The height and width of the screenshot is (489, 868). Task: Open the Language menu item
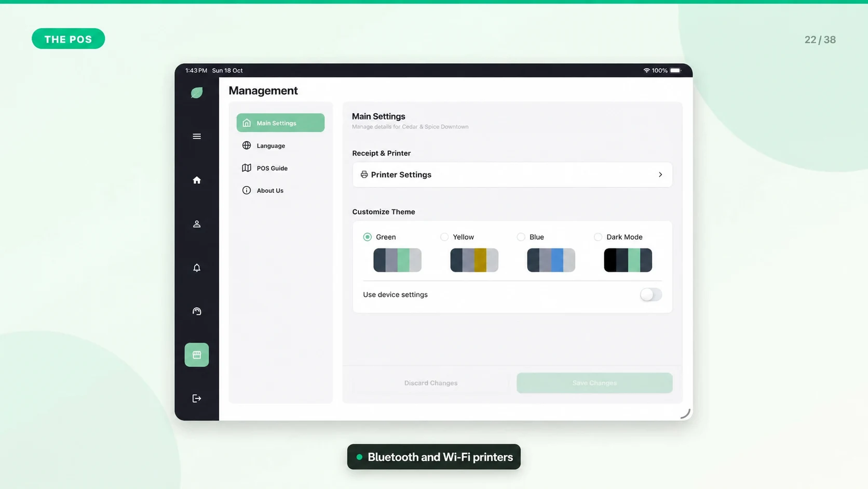pyautogui.click(x=280, y=146)
